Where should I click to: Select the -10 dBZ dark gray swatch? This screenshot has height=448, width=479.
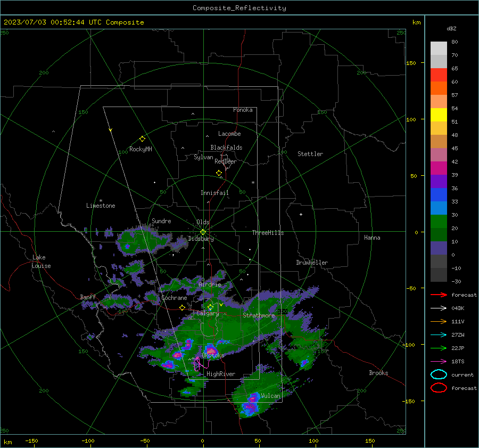pyautogui.click(x=439, y=275)
